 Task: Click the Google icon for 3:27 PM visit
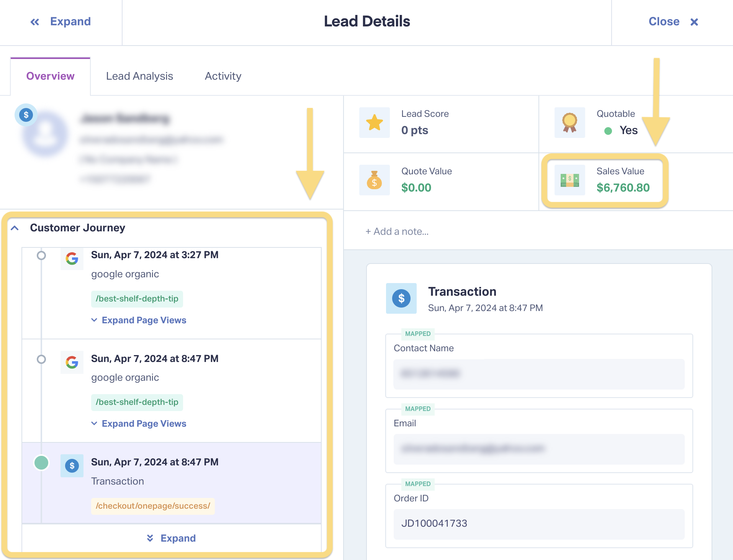point(72,259)
